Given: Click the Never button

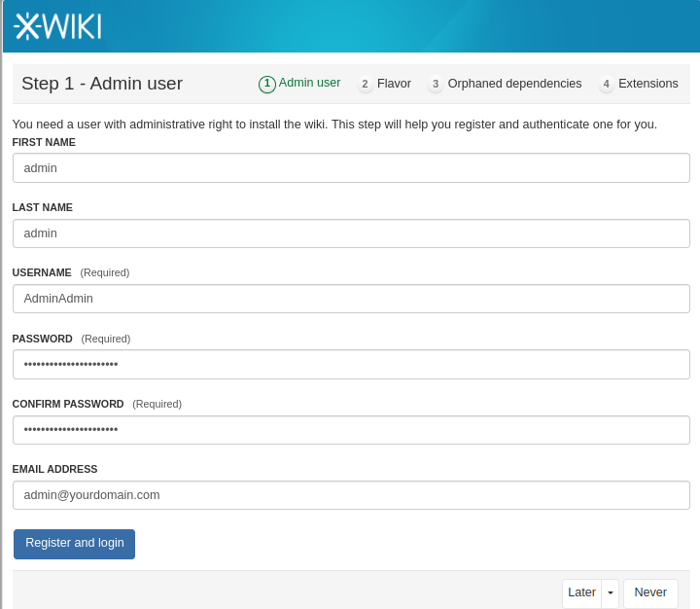Looking at the screenshot, I should [650, 593].
